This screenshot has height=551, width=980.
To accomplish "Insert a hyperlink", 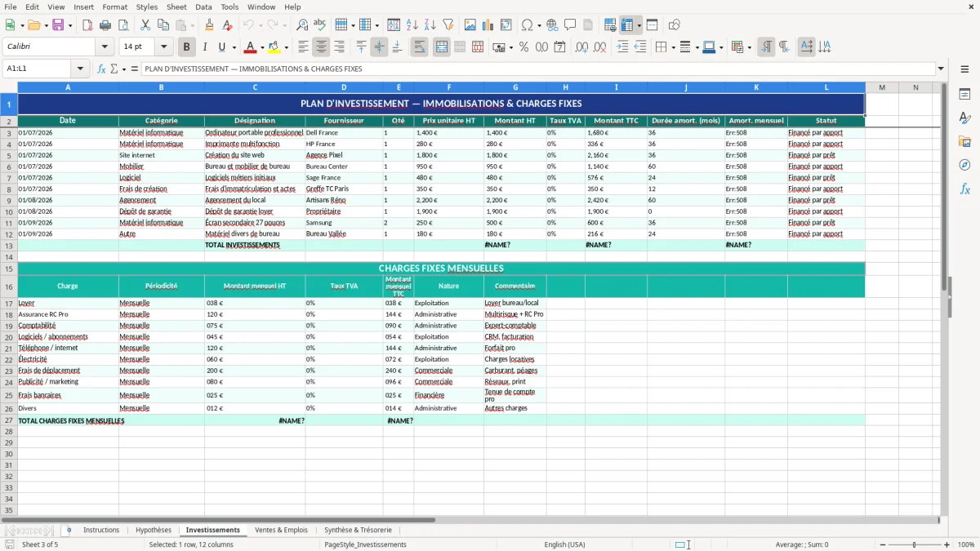I will (552, 25).
